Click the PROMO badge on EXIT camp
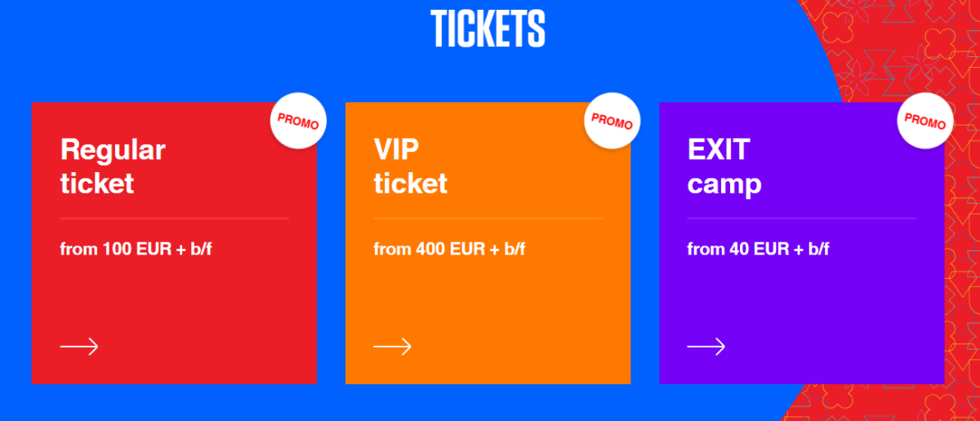The height and width of the screenshot is (421, 980). [x=925, y=121]
